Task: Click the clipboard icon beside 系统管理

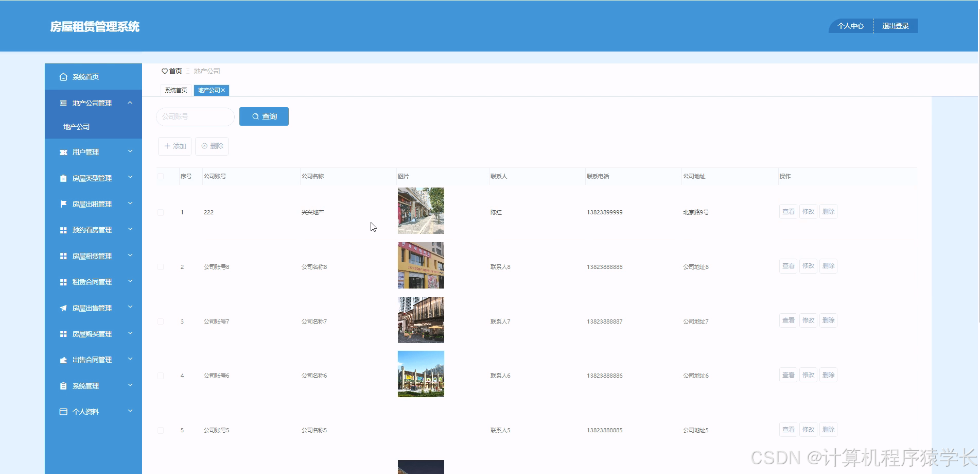Action: coord(63,386)
